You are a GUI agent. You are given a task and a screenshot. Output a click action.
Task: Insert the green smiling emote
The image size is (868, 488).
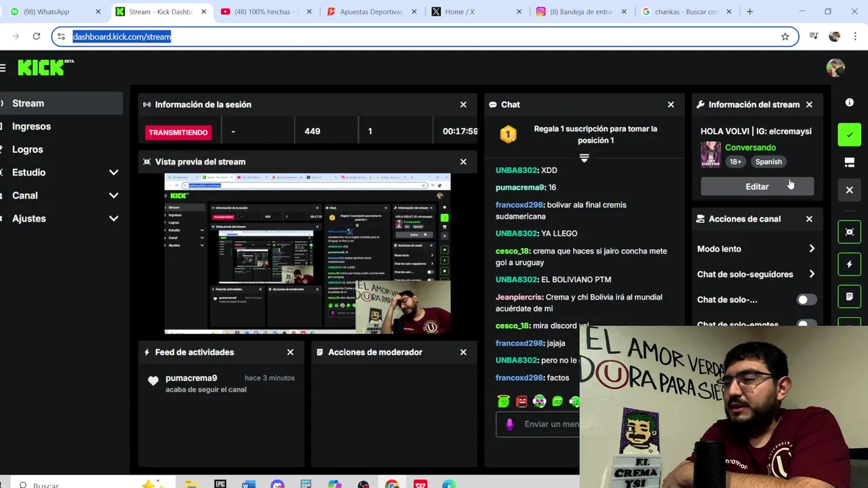pos(557,402)
